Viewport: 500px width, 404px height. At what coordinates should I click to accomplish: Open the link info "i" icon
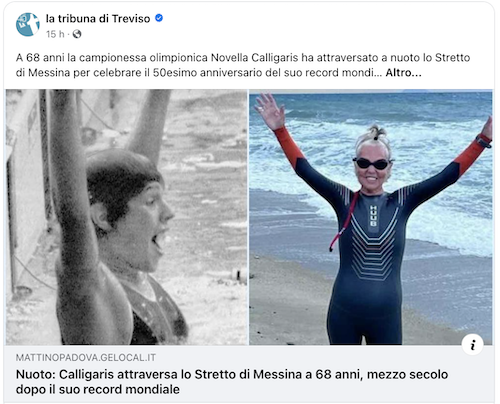pos(472,345)
